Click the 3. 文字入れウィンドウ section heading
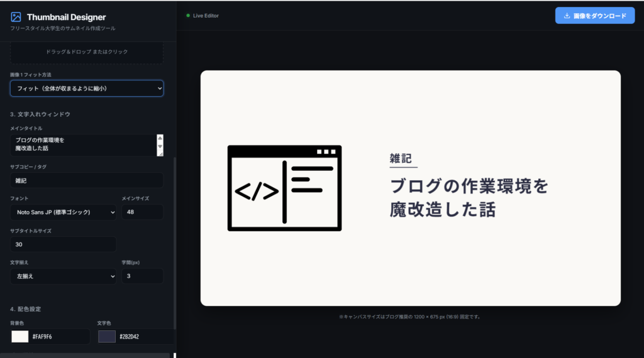The width and height of the screenshot is (644, 358). tap(40, 114)
